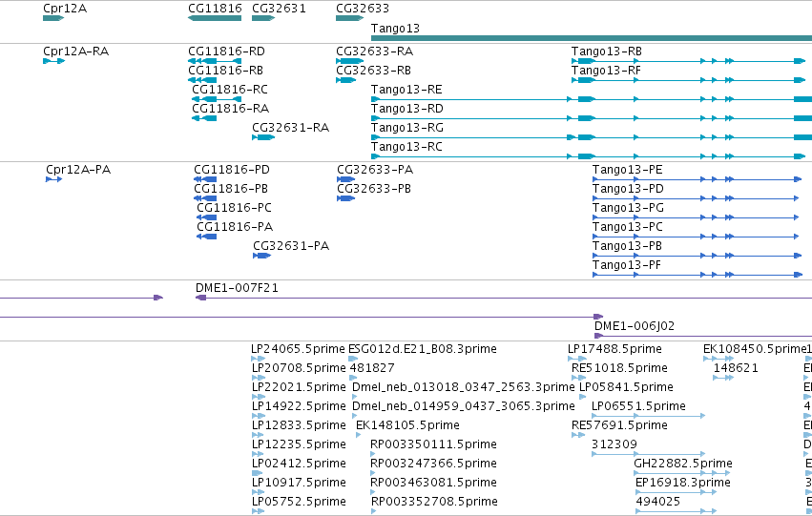Click EST LP14922.5prime
The height and width of the screenshot is (516, 812).
tap(299, 406)
